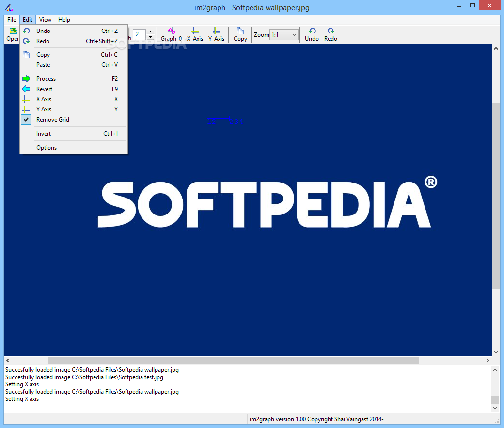Viewport: 504px width, 428px height.
Task: Choose Undo in the Edit menu
Action: [74, 31]
